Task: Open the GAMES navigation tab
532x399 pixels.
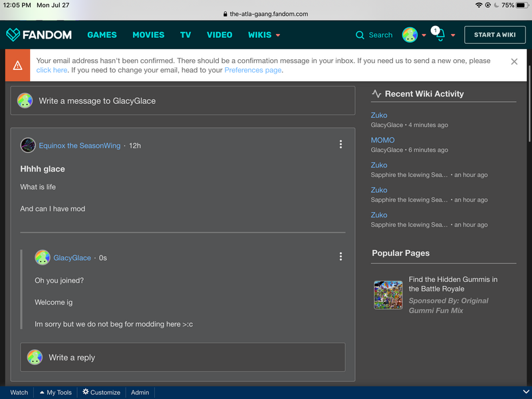Action: [x=102, y=35]
